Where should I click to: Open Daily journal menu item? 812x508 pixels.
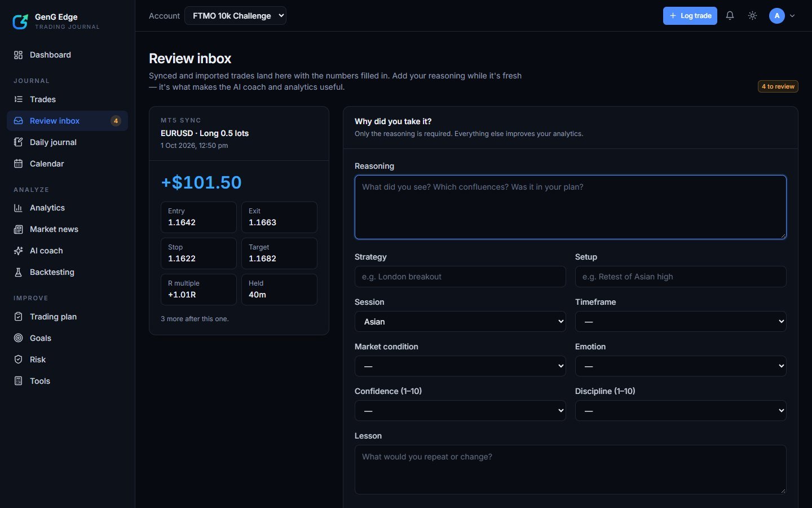click(x=67, y=142)
